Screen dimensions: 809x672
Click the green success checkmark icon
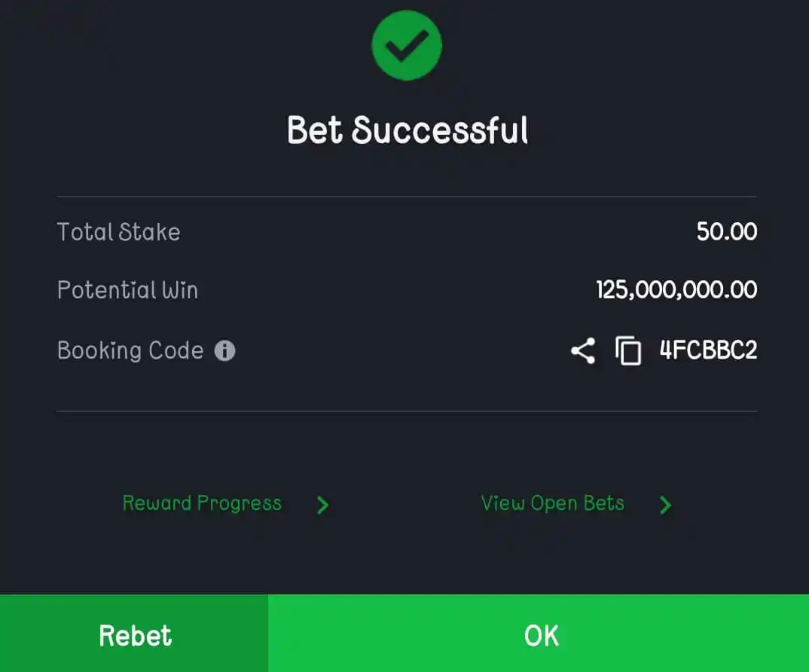pos(407,45)
